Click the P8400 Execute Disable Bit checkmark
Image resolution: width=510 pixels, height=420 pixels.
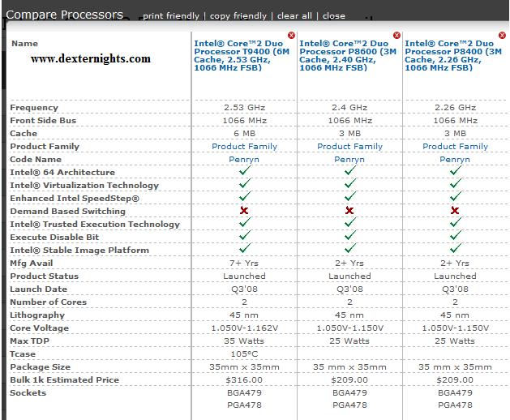coord(456,235)
